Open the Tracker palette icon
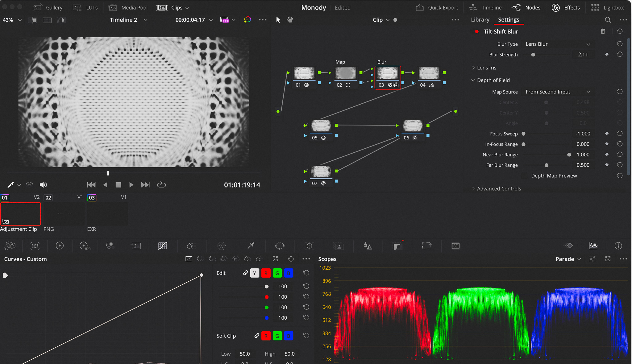Image resolution: width=632 pixels, height=364 pixels. coord(309,246)
